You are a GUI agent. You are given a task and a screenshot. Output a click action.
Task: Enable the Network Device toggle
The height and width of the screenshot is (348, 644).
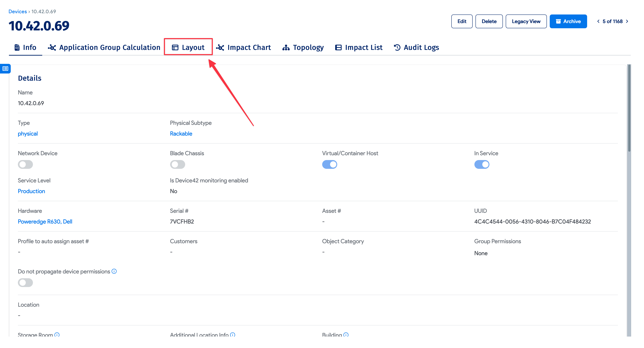tap(25, 164)
